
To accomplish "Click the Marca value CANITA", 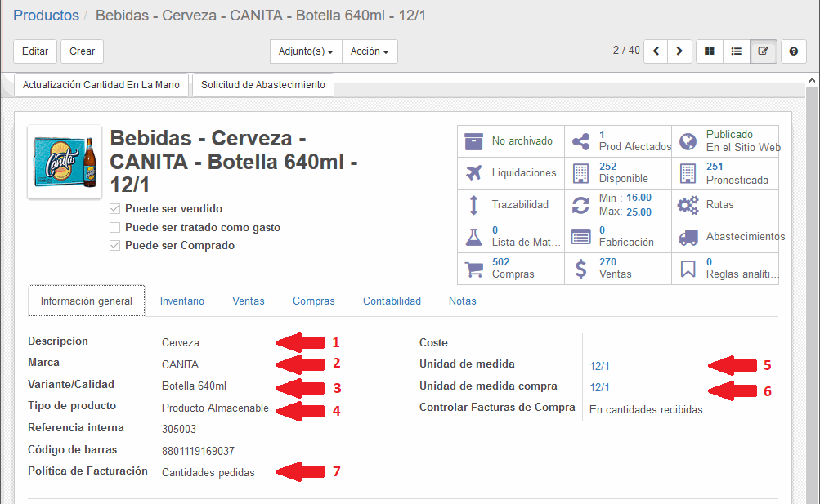I will click(181, 364).
